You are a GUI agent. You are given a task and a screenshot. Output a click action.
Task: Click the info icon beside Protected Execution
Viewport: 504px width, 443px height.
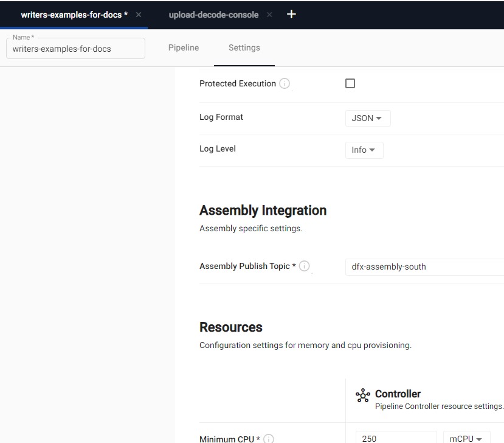285,83
